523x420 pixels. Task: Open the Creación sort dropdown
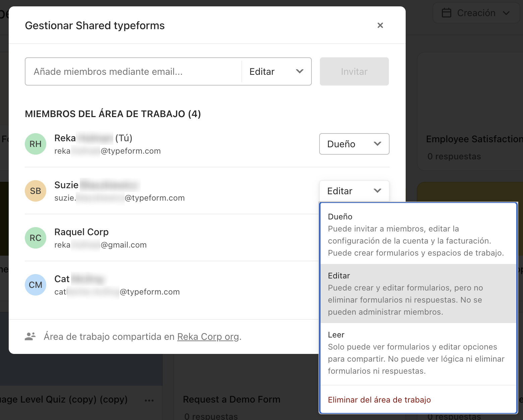click(x=476, y=13)
